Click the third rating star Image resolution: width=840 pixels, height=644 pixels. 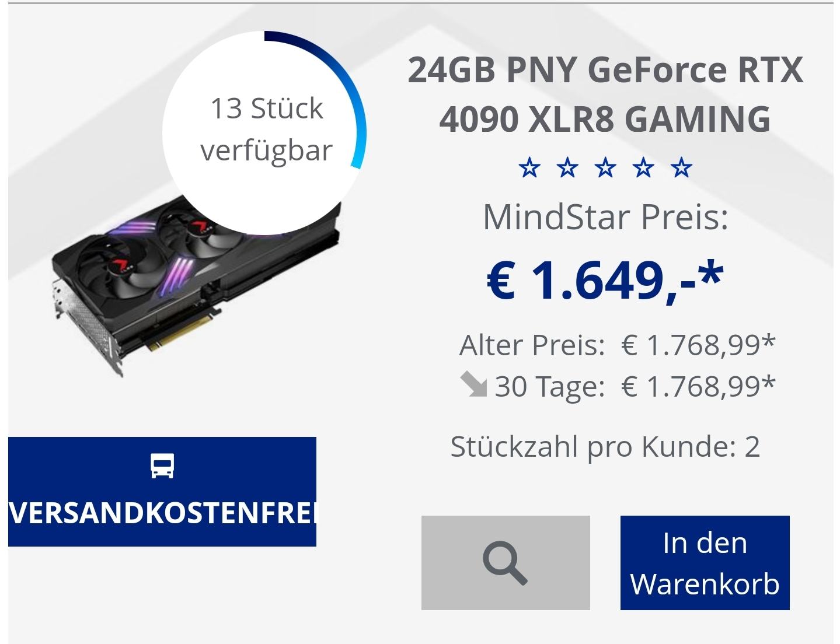[605, 168]
